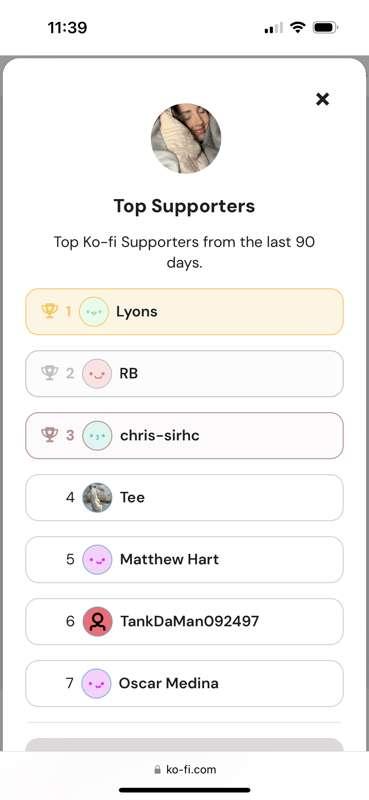Open the Lyons supporter name
Viewport: 369px width, 800px height.
(x=137, y=312)
